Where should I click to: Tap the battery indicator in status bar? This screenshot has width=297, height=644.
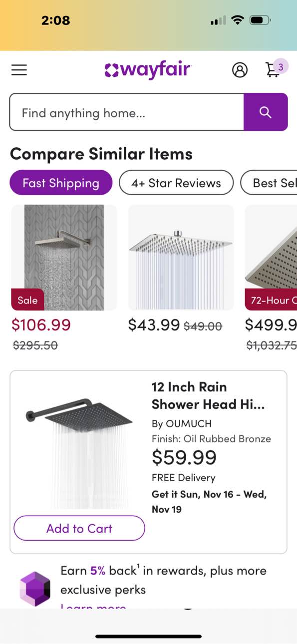point(260,20)
